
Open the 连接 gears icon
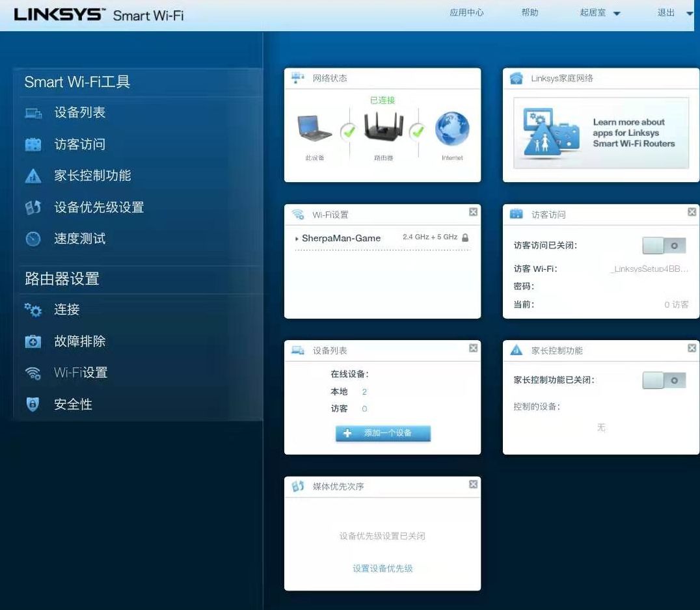tap(33, 310)
